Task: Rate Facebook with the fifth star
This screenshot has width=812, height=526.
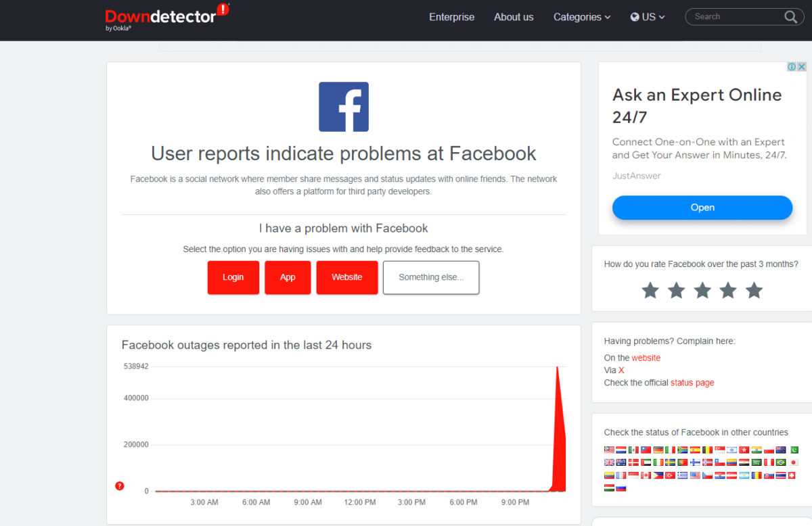Action: pos(754,291)
